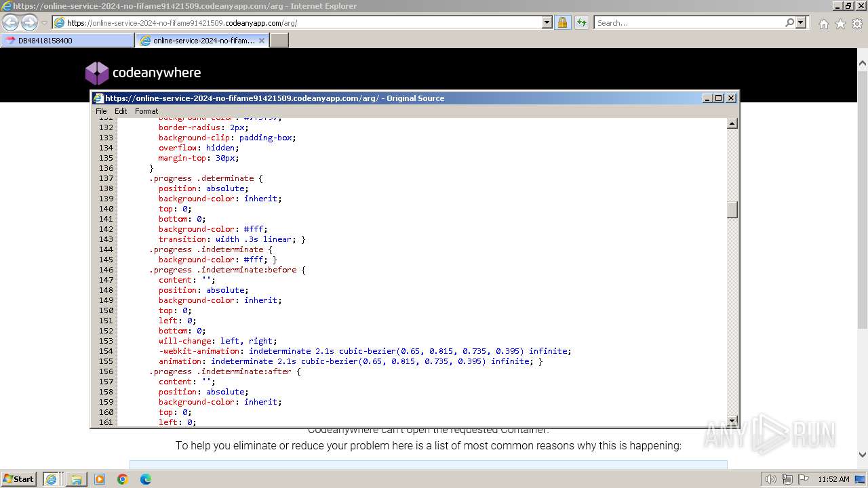Click the main page scroll-down arrow
868x488 pixels.
click(863, 455)
